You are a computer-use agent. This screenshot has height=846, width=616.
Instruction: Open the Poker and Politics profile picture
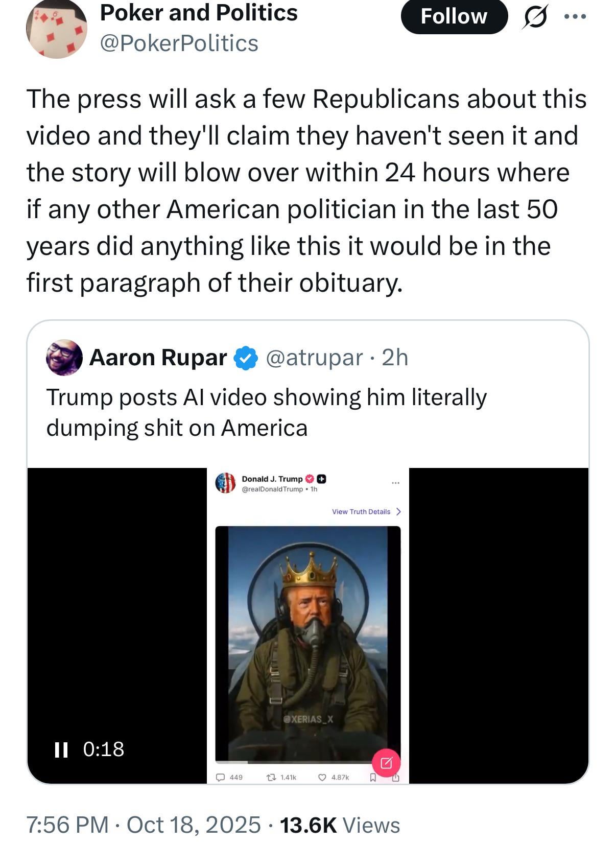click(x=56, y=30)
